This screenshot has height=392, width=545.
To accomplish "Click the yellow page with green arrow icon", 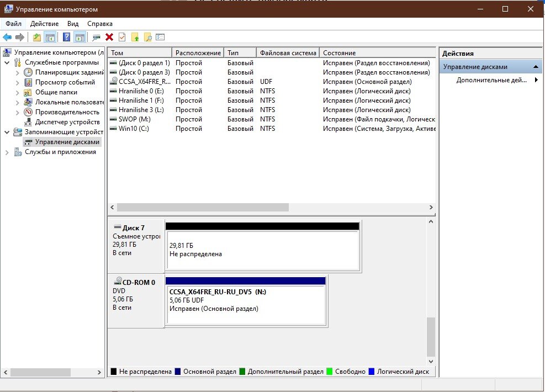I will click(135, 37).
